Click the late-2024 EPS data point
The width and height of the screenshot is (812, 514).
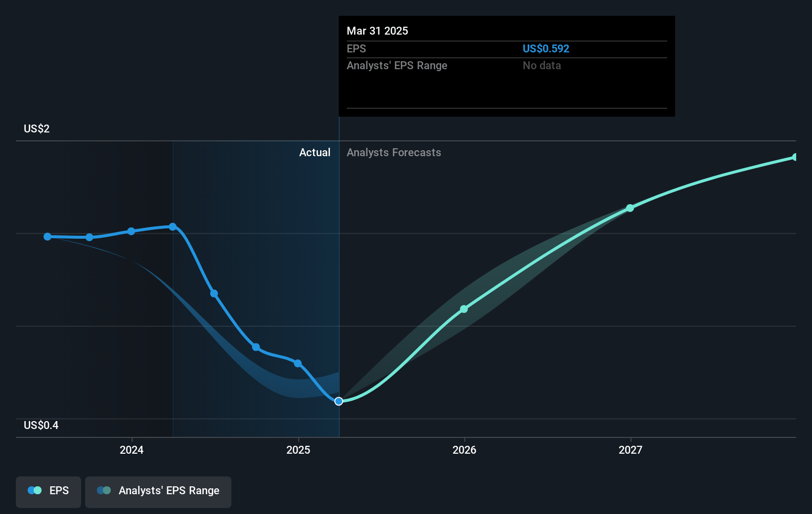click(256, 347)
